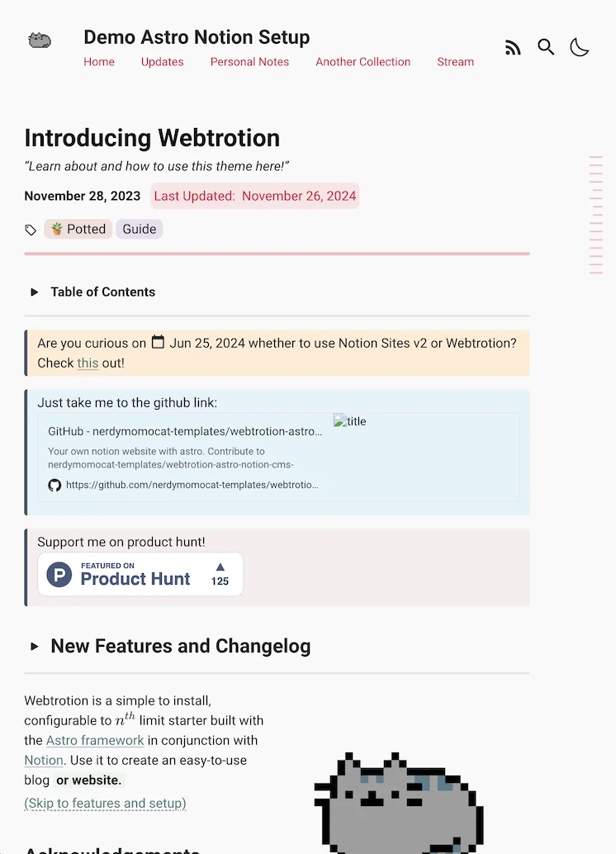
Task: Click the tag icon beside Potted
Action: pos(31,230)
